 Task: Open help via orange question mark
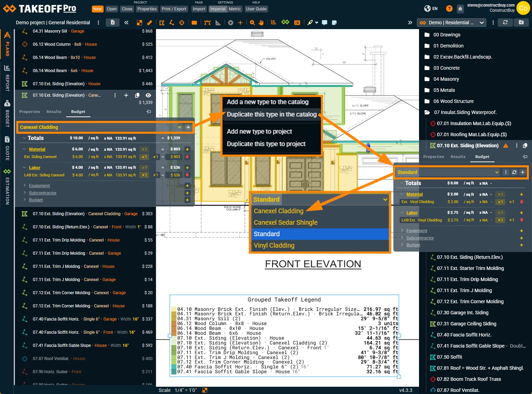[x=449, y=9]
